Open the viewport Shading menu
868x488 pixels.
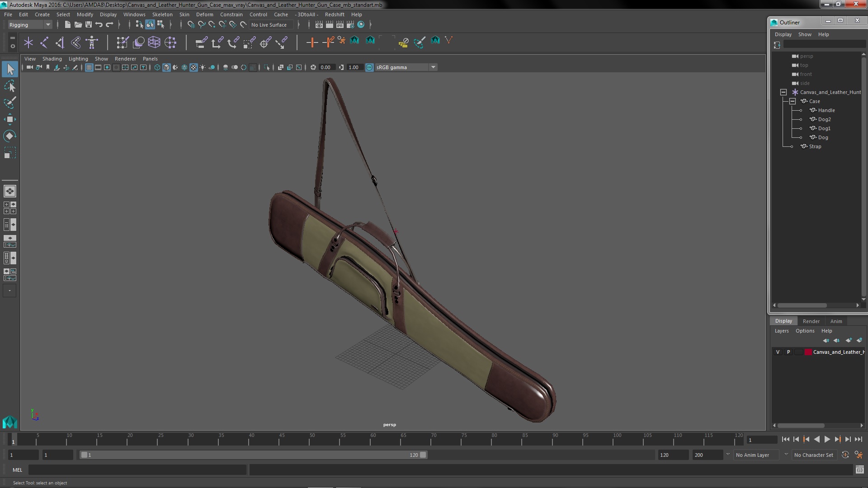pos(52,59)
